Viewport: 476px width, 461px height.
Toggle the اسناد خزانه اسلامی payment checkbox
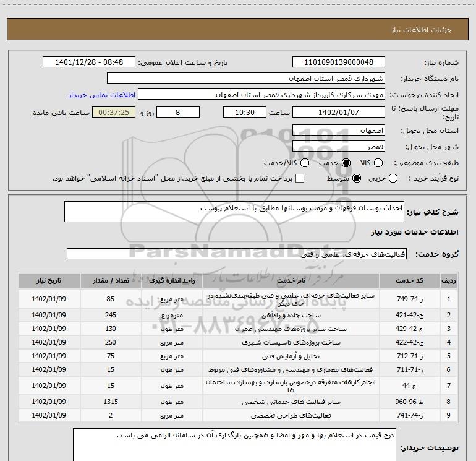point(300,178)
